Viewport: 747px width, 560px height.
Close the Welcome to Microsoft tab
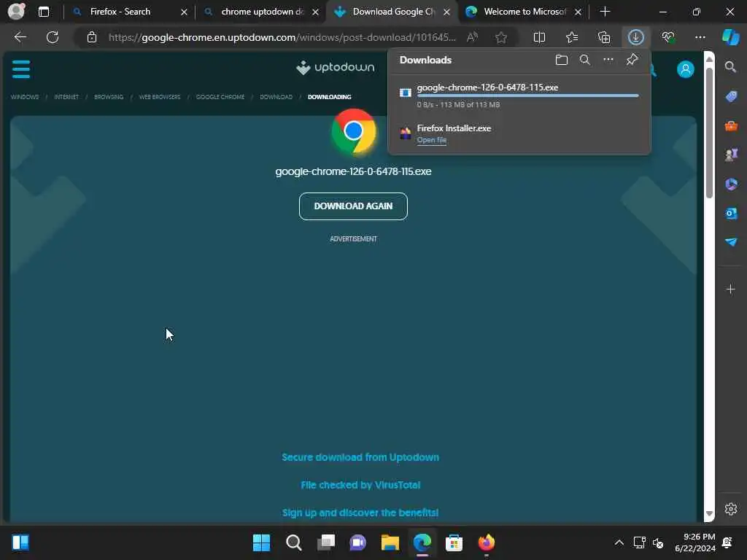(578, 12)
